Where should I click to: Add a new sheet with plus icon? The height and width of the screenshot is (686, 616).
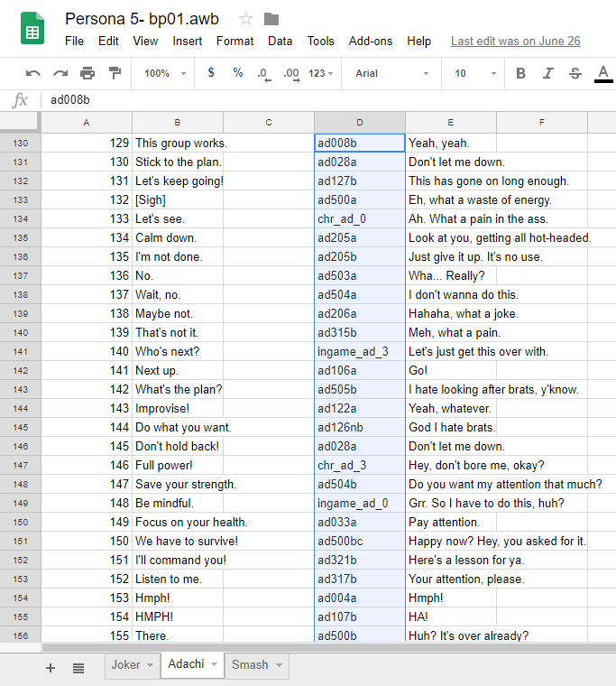click(x=51, y=667)
